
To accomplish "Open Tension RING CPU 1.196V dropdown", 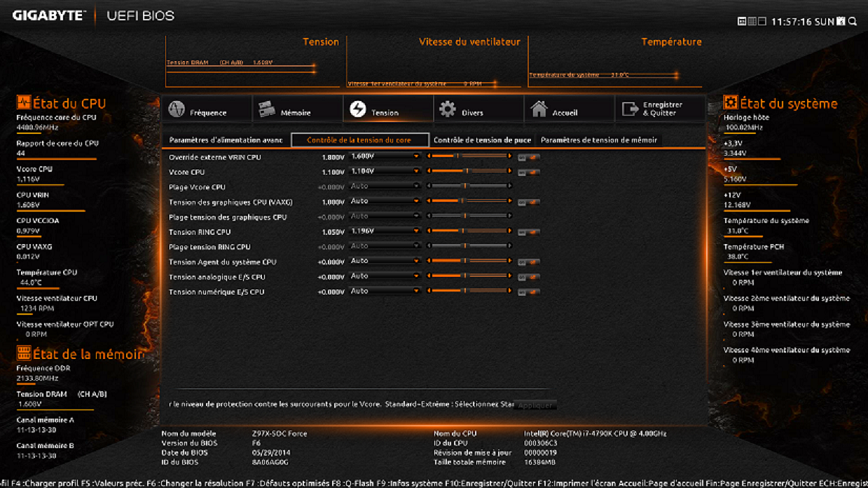I will coord(385,231).
